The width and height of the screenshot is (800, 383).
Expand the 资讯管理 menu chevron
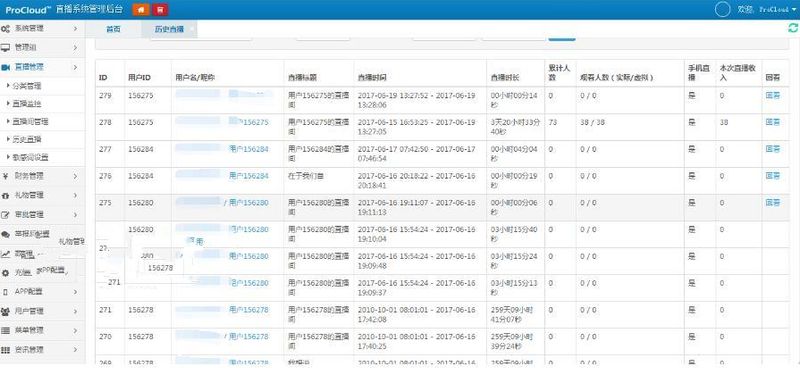[x=76, y=350]
